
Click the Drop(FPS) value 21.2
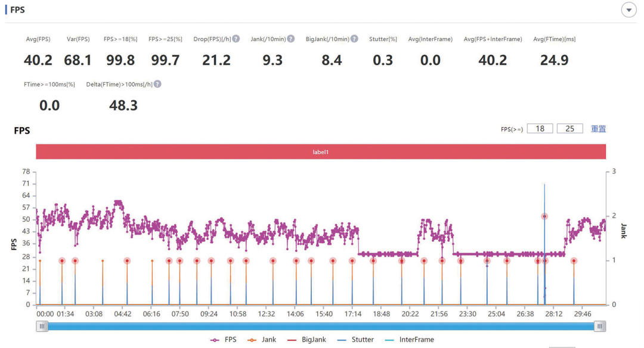[216, 60]
